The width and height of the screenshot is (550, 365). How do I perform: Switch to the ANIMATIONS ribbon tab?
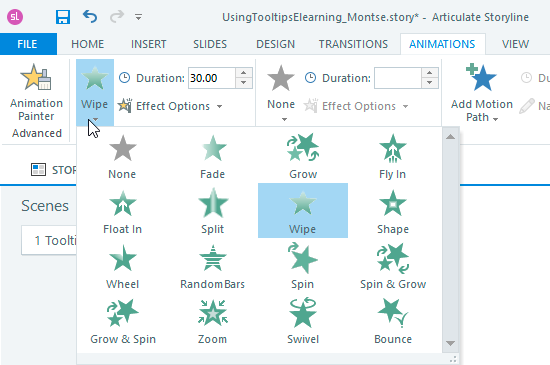click(x=442, y=44)
